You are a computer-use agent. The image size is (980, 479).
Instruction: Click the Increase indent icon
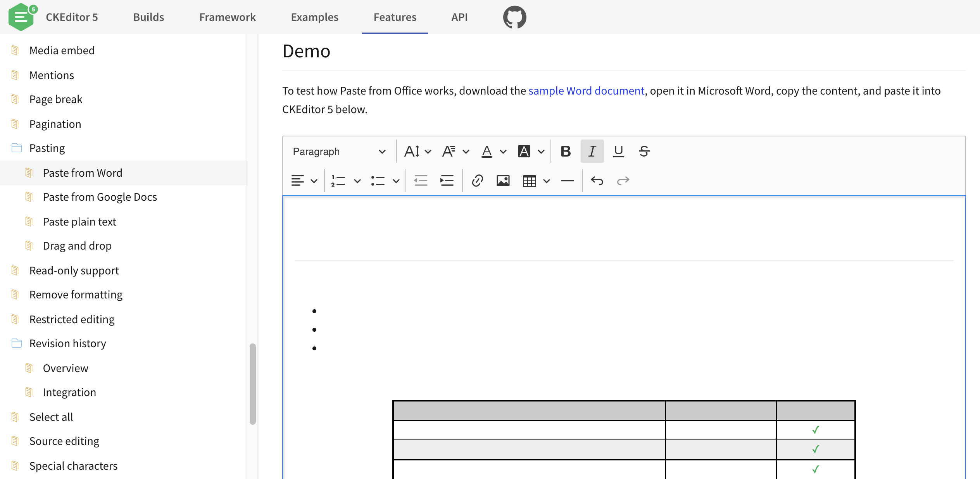point(447,181)
